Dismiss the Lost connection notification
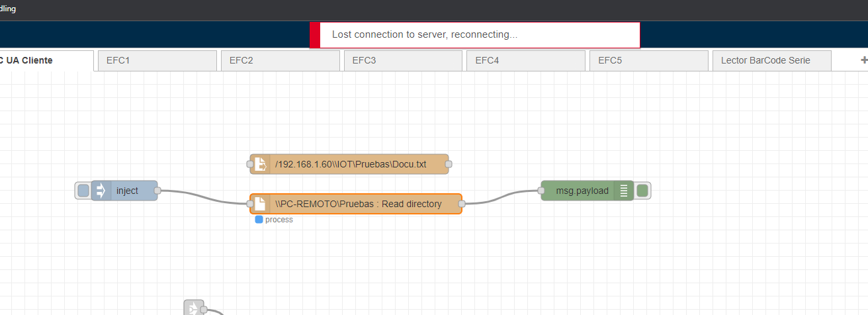The width and height of the screenshot is (868, 315). click(474, 35)
